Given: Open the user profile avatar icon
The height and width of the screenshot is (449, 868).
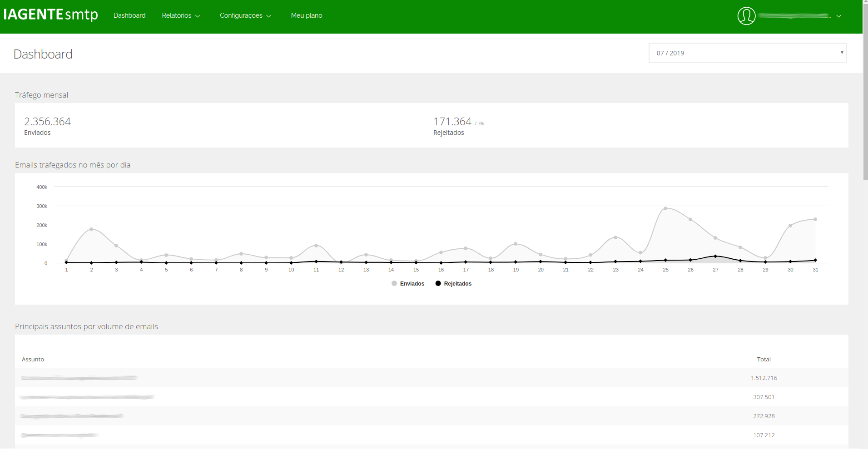Looking at the screenshot, I should point(746,15).
